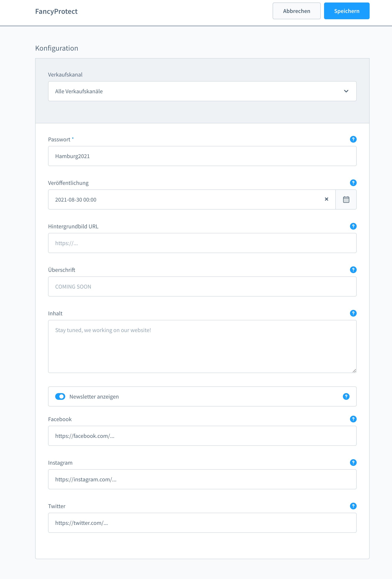Save configuration with Speichern button
Screen dimensions: 392x579
pyautogui.click(x=347, y=11)
